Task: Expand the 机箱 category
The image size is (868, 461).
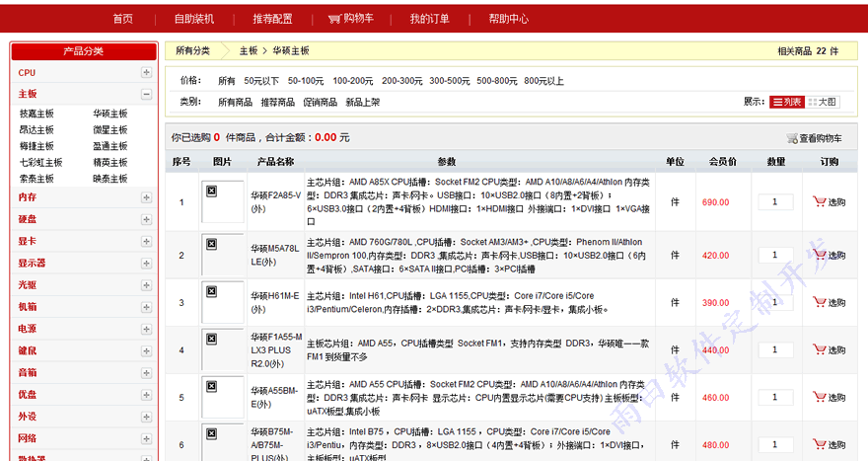Action: [x=146, y=307]
